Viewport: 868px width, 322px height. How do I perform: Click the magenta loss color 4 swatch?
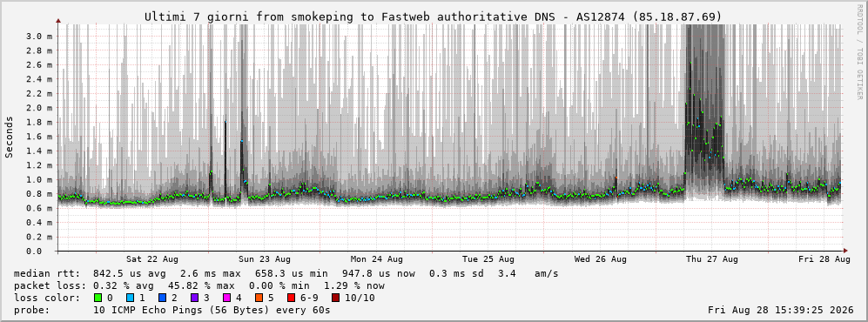click(226, 298)
